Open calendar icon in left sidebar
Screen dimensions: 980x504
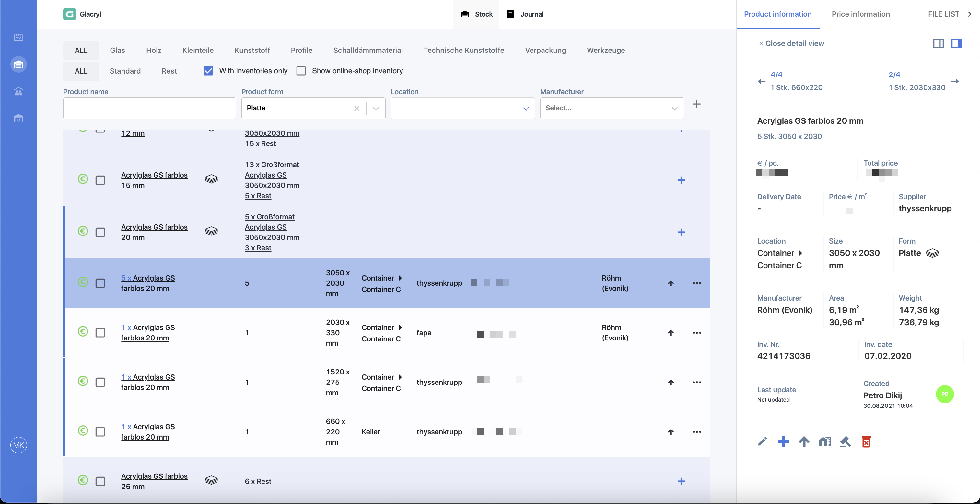19,37
